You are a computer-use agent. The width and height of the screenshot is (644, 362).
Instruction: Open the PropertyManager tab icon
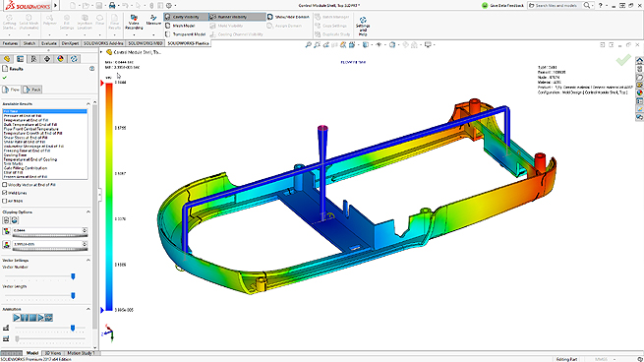20,59
